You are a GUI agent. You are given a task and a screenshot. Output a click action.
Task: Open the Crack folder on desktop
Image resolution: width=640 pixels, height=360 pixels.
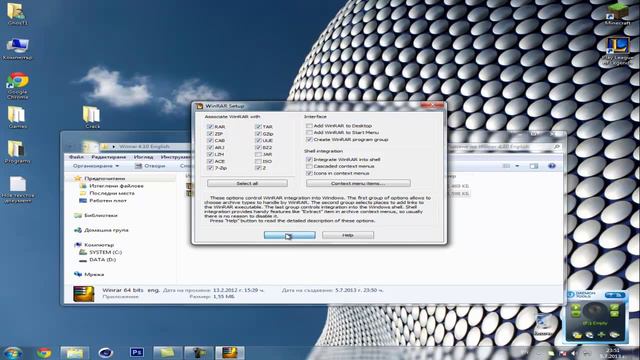click(92, 118)
